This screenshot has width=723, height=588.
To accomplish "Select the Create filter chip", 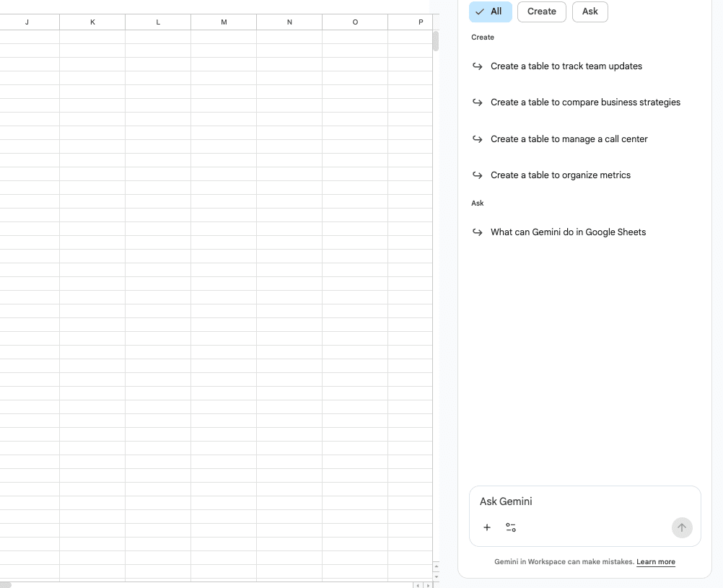I will tap(542, 12).
